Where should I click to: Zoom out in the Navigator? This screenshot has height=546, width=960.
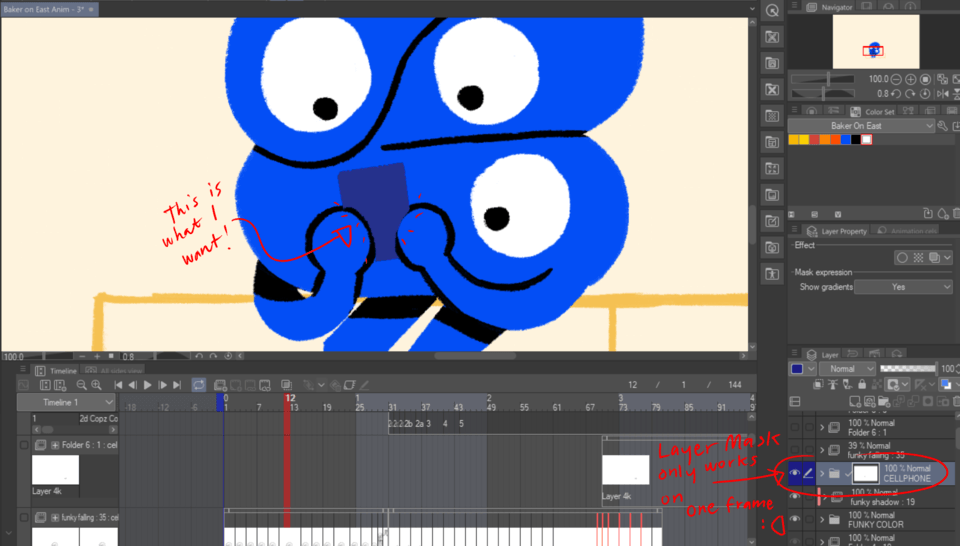coord(896,79)
